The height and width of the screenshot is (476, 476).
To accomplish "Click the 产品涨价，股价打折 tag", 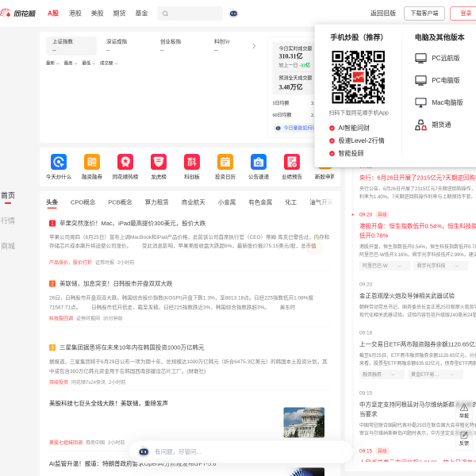I will (x=71, y=262).
